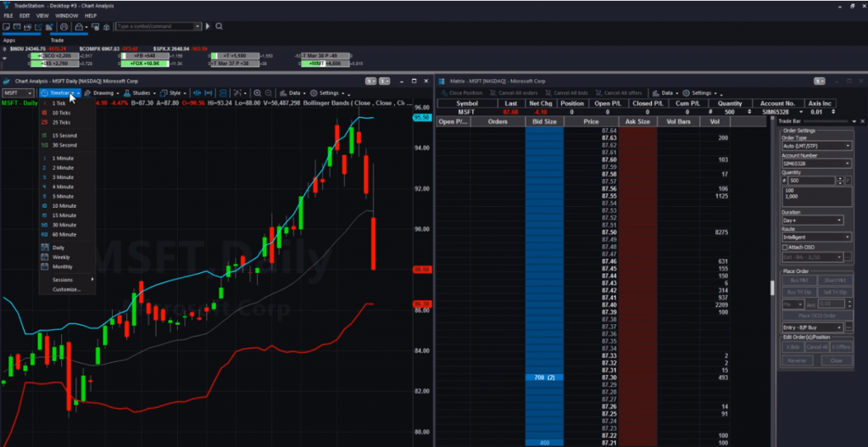Screen dimensions: 868x447
Task: Click the Apps tab label
Action: (8, 41)
